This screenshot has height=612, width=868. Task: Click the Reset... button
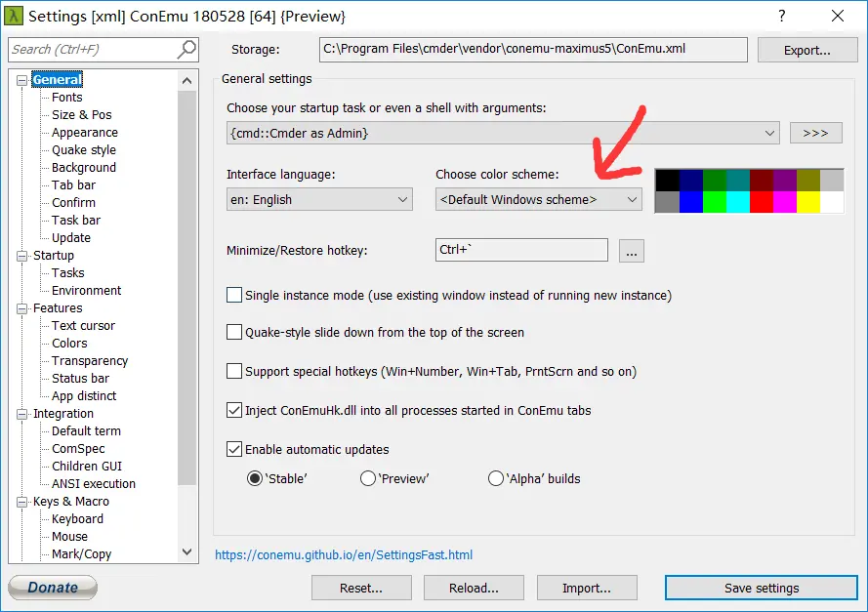pyautogui.click(x=361, y=588)
